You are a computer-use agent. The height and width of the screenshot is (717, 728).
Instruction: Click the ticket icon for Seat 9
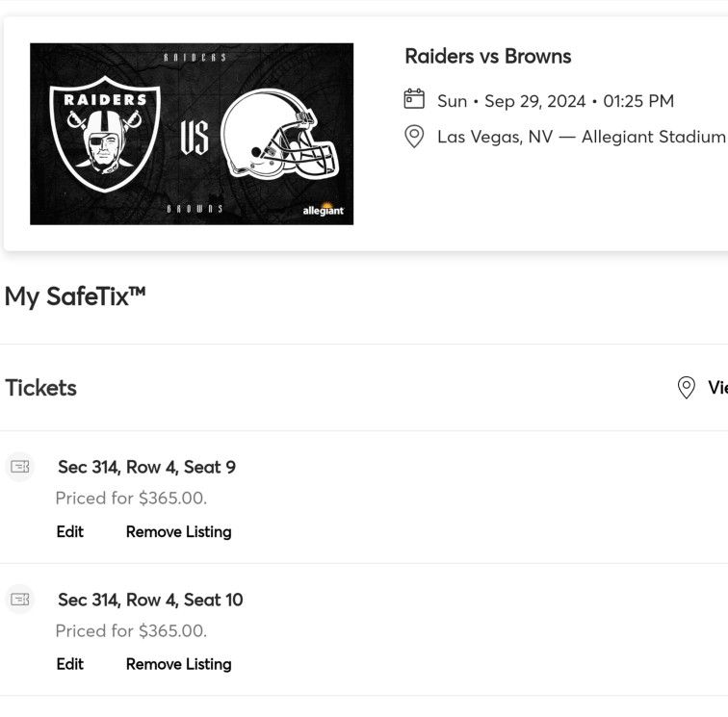(x=20, y=467)
